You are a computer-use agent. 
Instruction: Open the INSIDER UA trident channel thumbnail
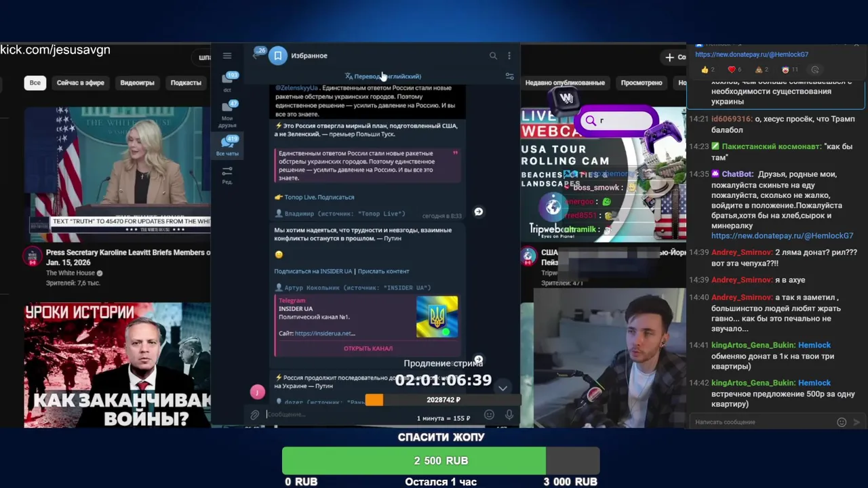437,317
